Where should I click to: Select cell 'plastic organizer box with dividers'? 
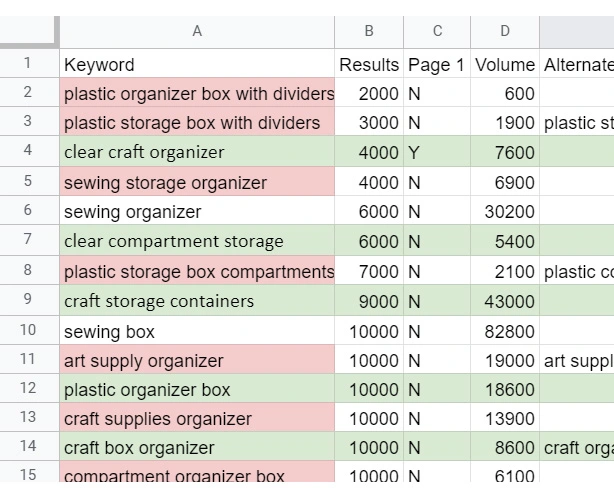pyautogui.click(x=197, y=92)
